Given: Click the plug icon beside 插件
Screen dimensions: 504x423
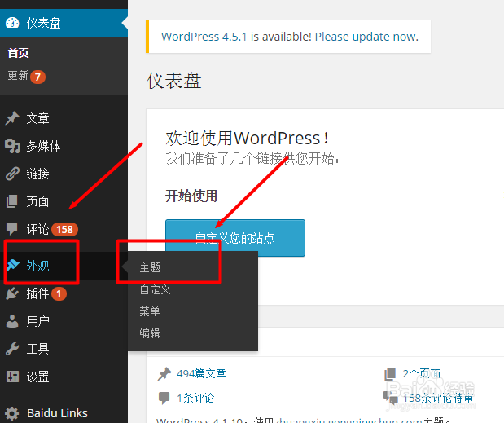Looking at the screenshot, I should pyautogui.click(x=12, y=293).
